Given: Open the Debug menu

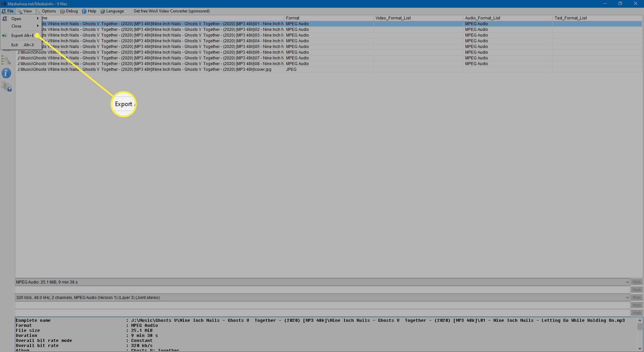Looking at the screenshot, I should pos(69,11).
